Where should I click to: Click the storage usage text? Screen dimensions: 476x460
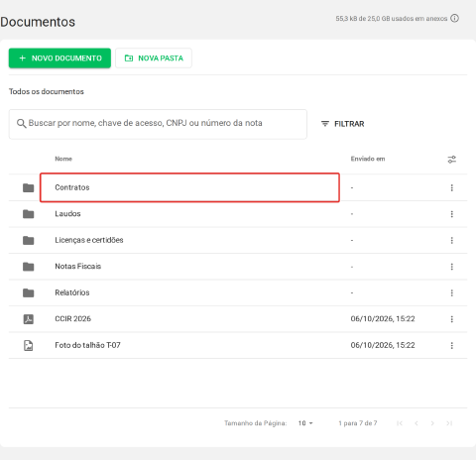click(x=392, y=19)
